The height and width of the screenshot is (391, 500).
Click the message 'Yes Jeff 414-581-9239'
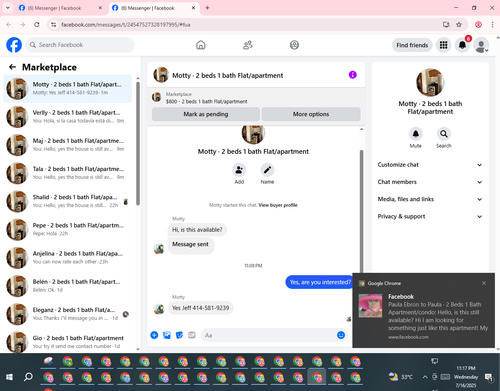click(200, 308)
